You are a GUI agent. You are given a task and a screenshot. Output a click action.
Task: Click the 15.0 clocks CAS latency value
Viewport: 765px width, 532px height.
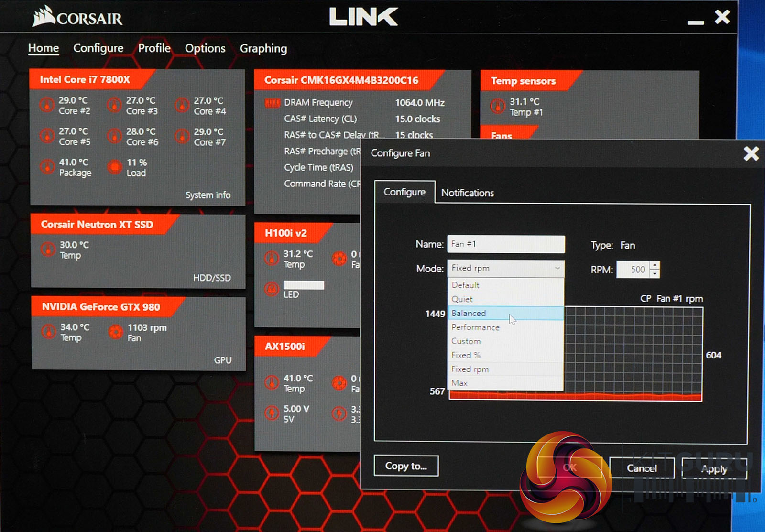tap(417, 119)
